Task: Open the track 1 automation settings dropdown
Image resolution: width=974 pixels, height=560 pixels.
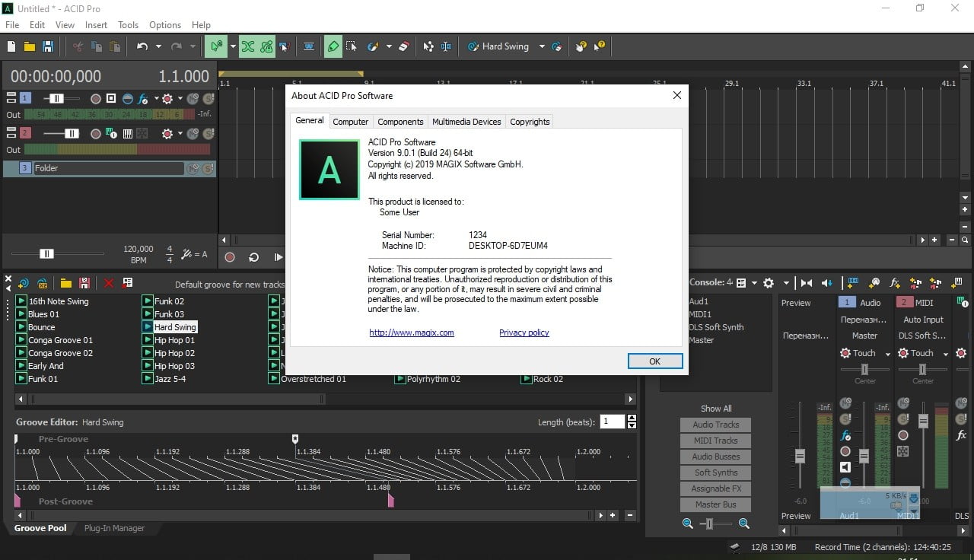Action: point(180,99)
